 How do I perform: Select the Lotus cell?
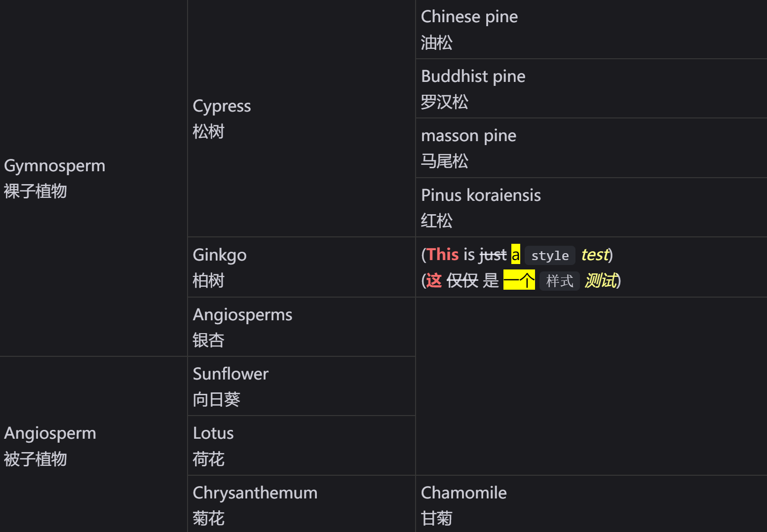coord(213,446)
